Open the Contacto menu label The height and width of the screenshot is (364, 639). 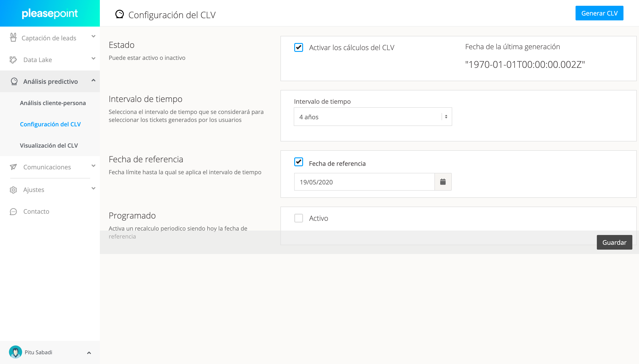pyautogui.click(x=36, y=211)
